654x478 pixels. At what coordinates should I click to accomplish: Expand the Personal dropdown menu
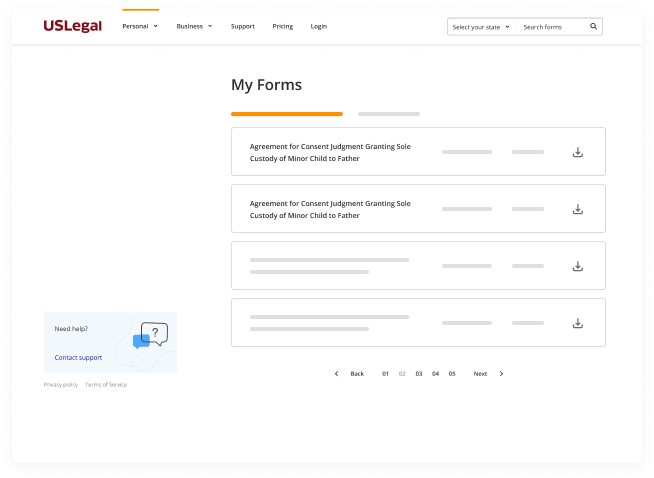tap(140, 26)
